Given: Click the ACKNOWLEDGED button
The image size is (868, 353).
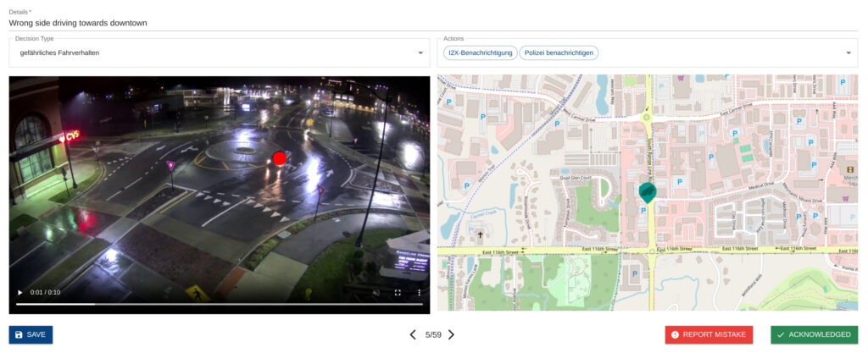Looking at the screenshot, I should [x=815, y=334].
